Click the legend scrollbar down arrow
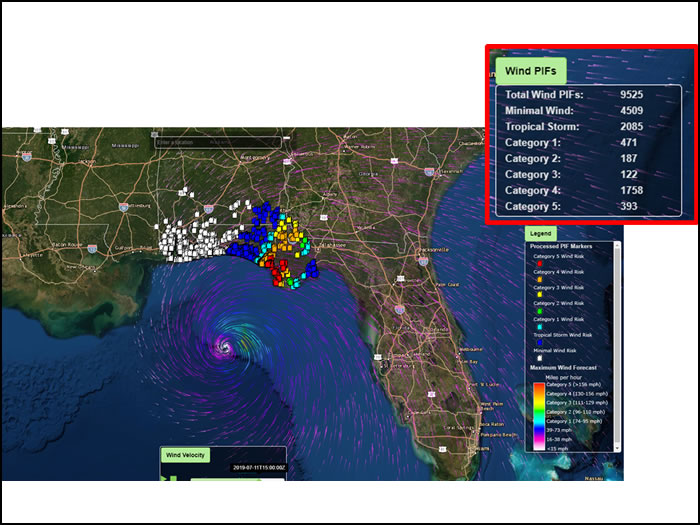Viewport: 700px width, 525px height. click(617, 448)
